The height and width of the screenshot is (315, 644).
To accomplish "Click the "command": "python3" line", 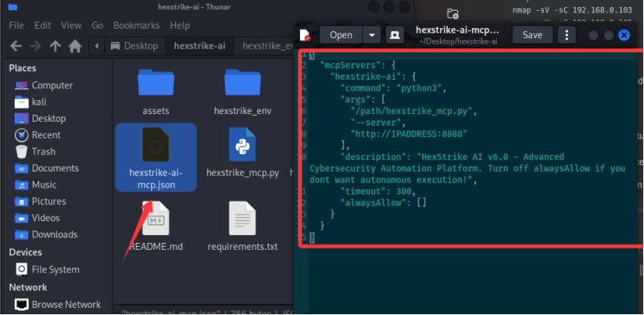I will (x=394, y=88).
